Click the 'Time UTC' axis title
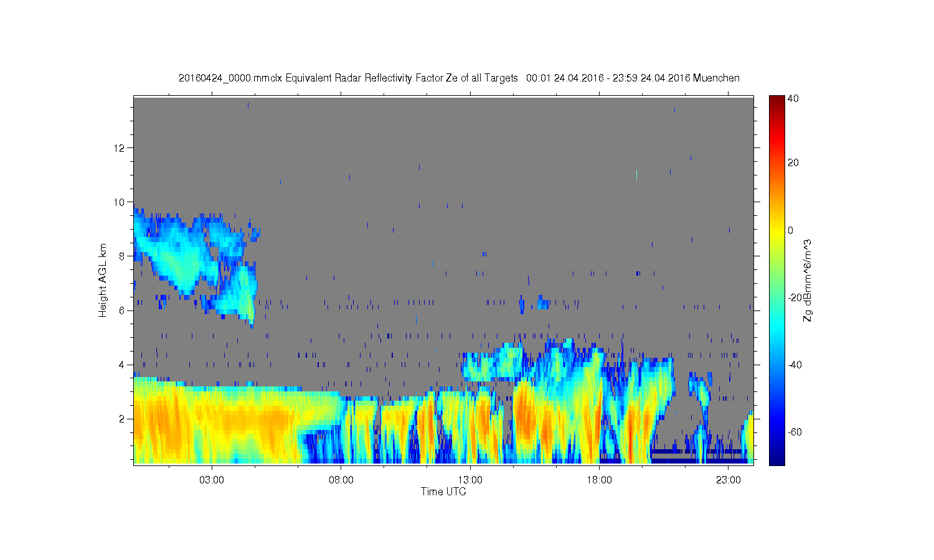 tap(443, 492)
